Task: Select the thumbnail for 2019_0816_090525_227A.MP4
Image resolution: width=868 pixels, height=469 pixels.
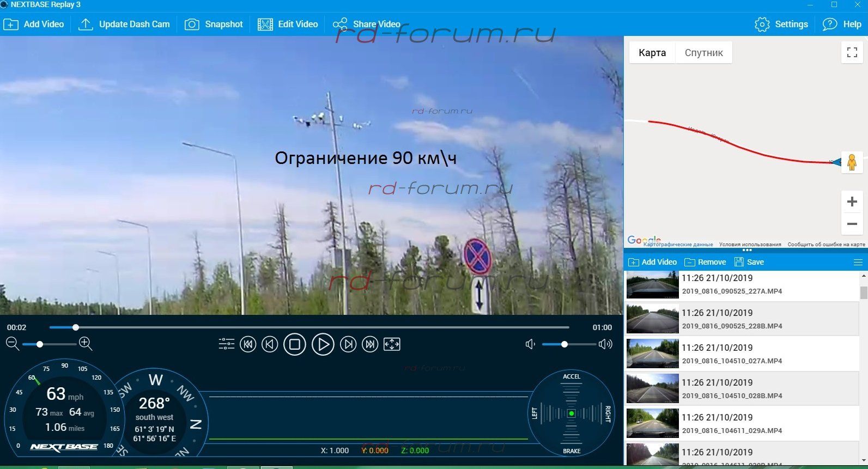Action: [x=652, y=284]
